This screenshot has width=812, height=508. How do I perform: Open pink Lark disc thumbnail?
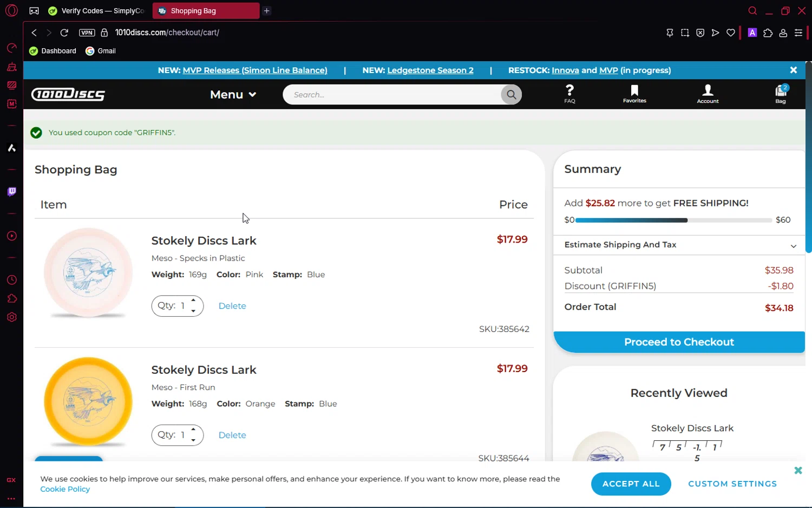(x=88, y=273)
